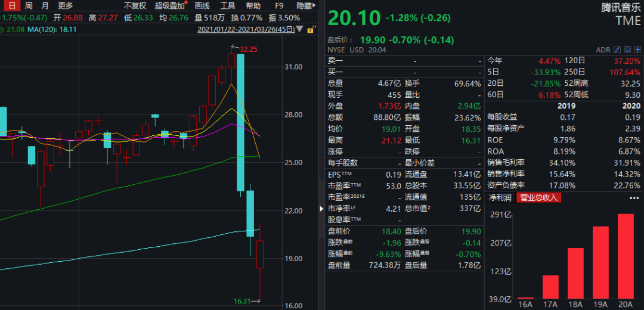The width and height of the screenshot is (644, 310).
Task: Click 隐藏 to hide the side panel
Action: click(x=306, y=6)
